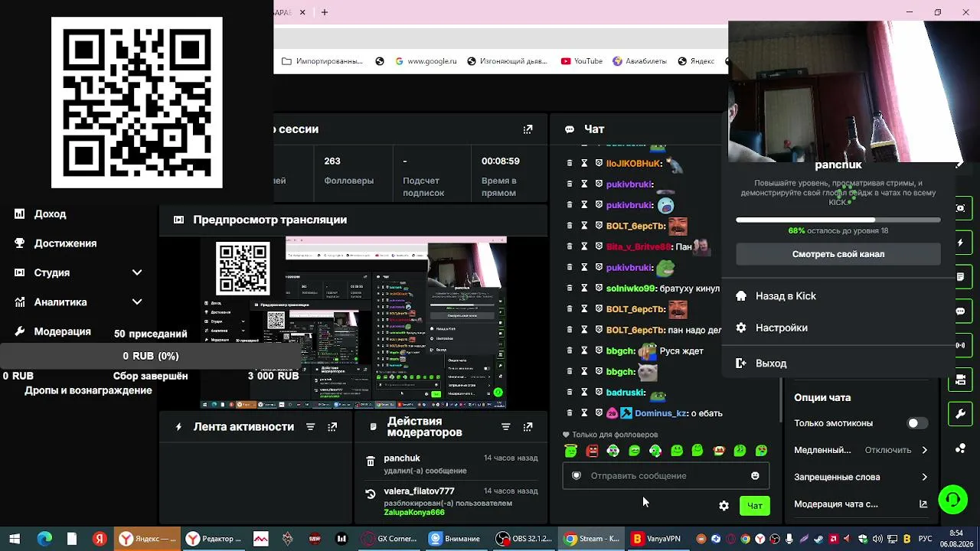Timeout user Dominus_kz with the hourglass icon
Screen dimensions: 980x551
point(584,412)
